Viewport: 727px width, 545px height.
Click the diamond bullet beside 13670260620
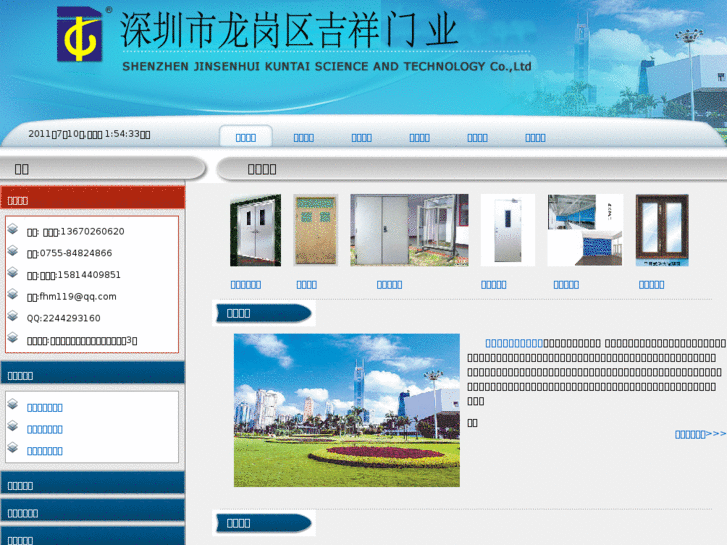click(x=13, y=229)
